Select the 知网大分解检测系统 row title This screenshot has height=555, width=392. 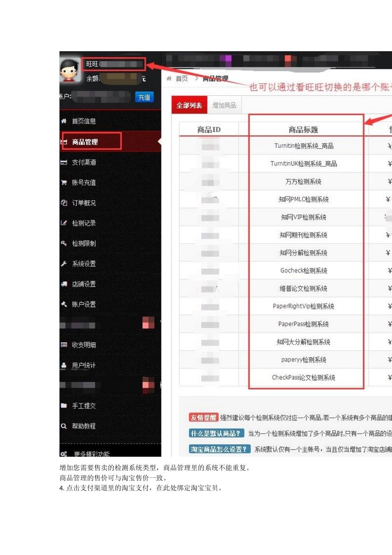[303, 342]
